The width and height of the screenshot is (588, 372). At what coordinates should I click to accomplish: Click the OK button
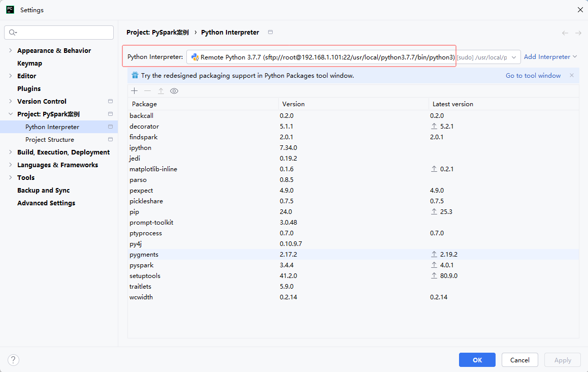(x=477, y=360)
